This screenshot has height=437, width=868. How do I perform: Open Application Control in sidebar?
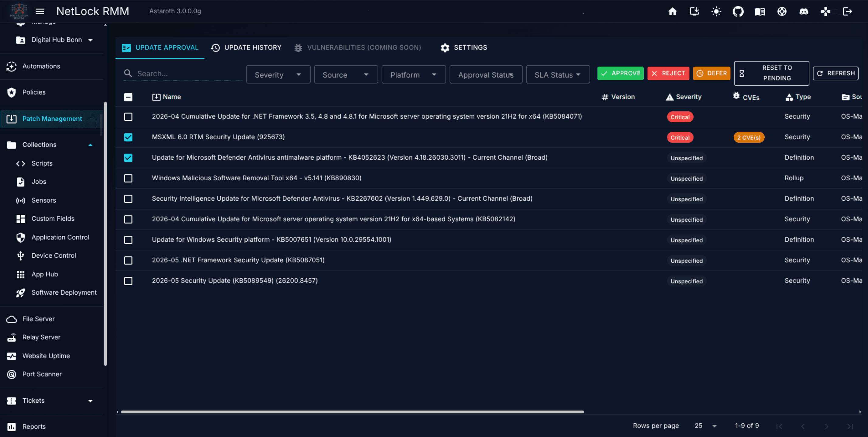[x=52, y=238]
